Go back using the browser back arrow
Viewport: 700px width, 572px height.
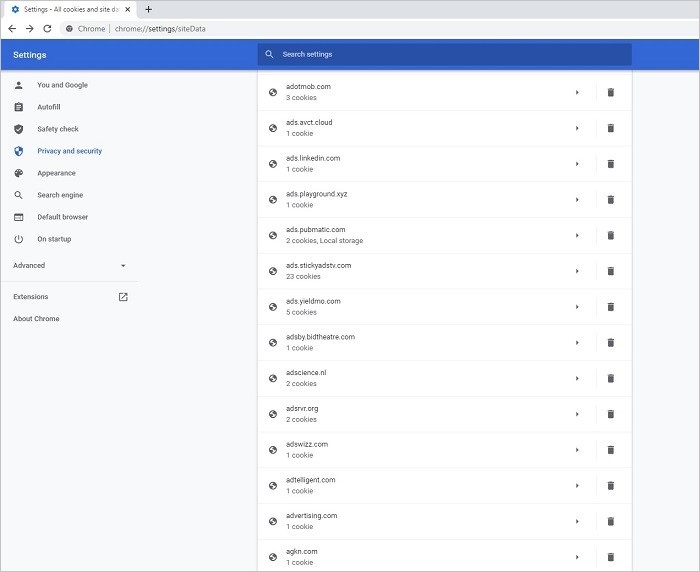pyautogui.click(x=12, y=29)
